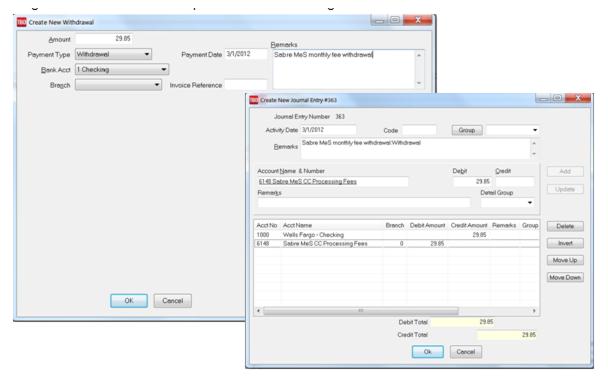This screenshot has height=386, width=608.
Task: Click the Delete button
Action: 565,226
